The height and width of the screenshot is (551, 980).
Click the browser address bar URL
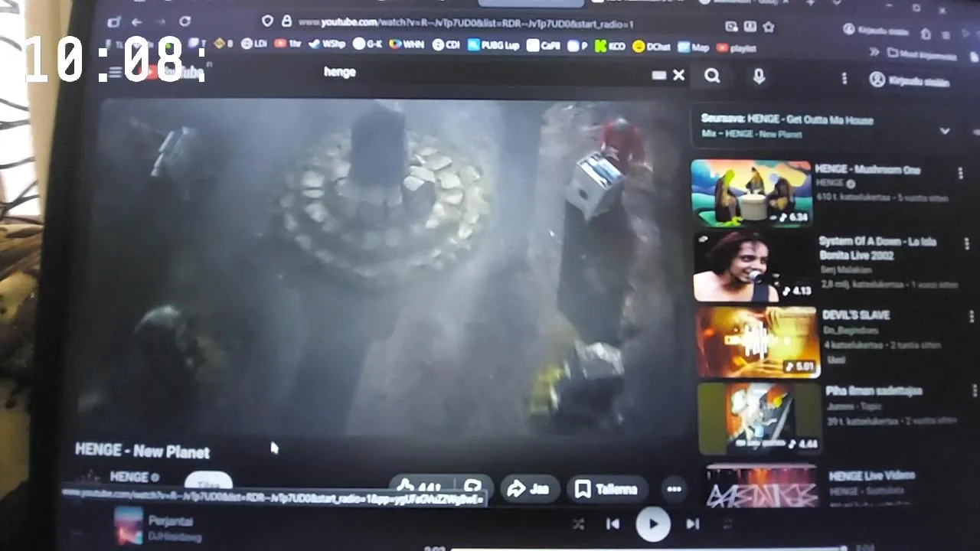point(465,24)
